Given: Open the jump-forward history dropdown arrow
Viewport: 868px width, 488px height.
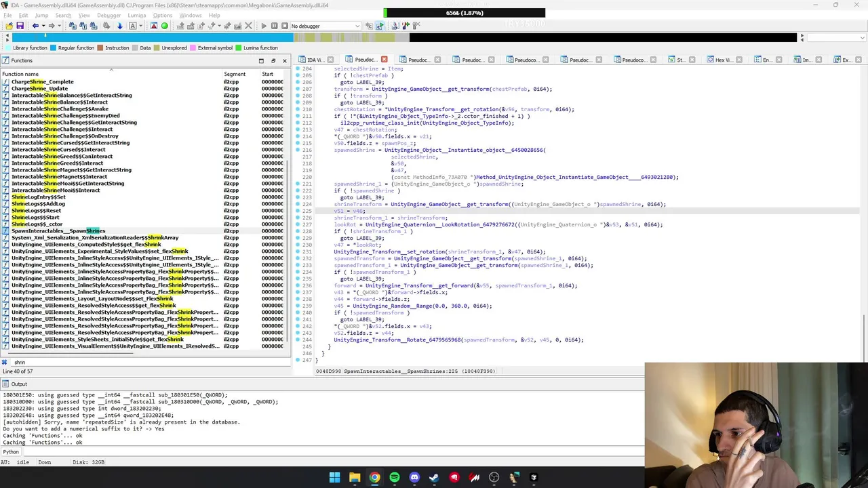Looking at the screenshot, I should [x=60, y=26].
